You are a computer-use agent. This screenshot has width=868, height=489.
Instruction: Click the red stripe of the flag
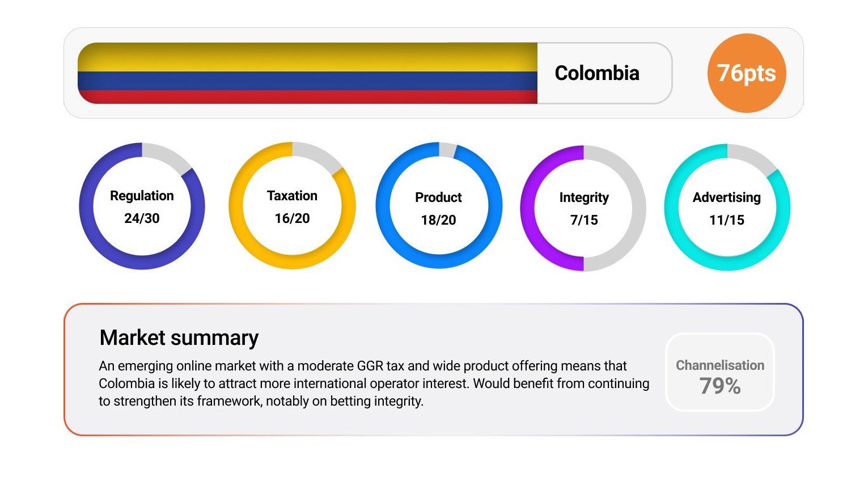pos(307,96)
